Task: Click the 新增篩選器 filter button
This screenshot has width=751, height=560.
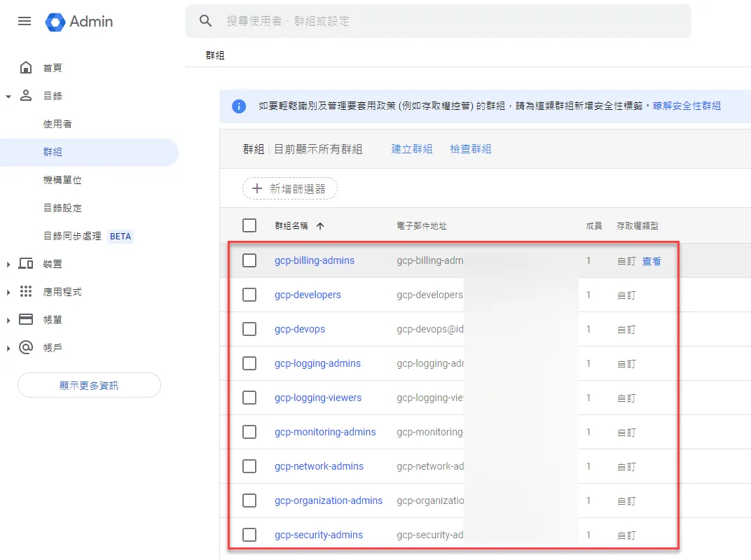Action: pyautogui.click(x=290, y=188)
